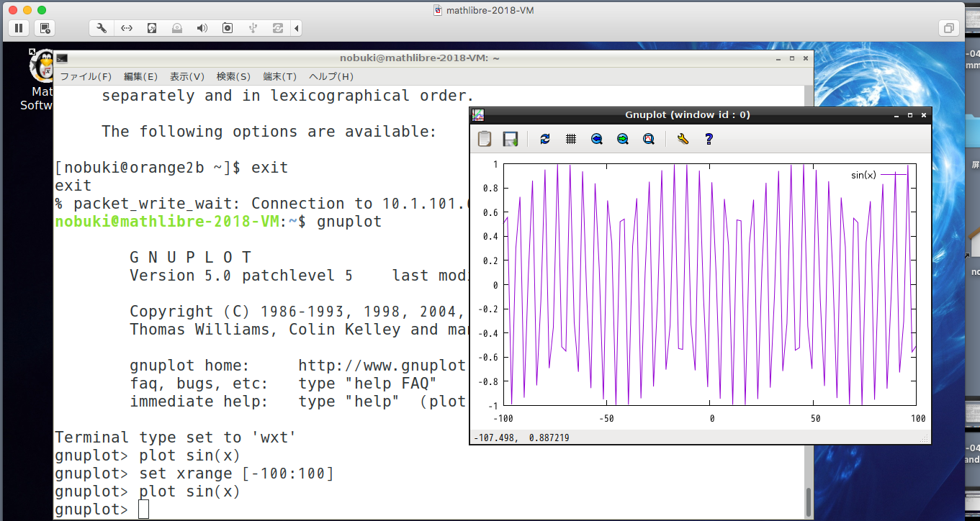The image size is (980, 521).
Task: Open Gnuplot terminal configuration wrench icon
Action: (683, 139)
